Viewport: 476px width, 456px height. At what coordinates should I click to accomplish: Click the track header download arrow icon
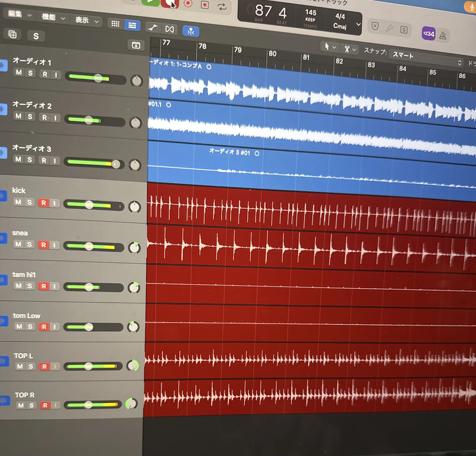[136, 45]
